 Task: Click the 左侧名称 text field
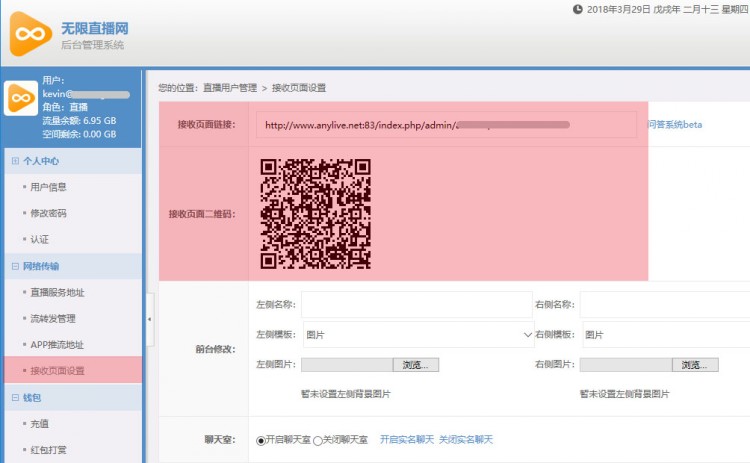(x=417, y=305)
